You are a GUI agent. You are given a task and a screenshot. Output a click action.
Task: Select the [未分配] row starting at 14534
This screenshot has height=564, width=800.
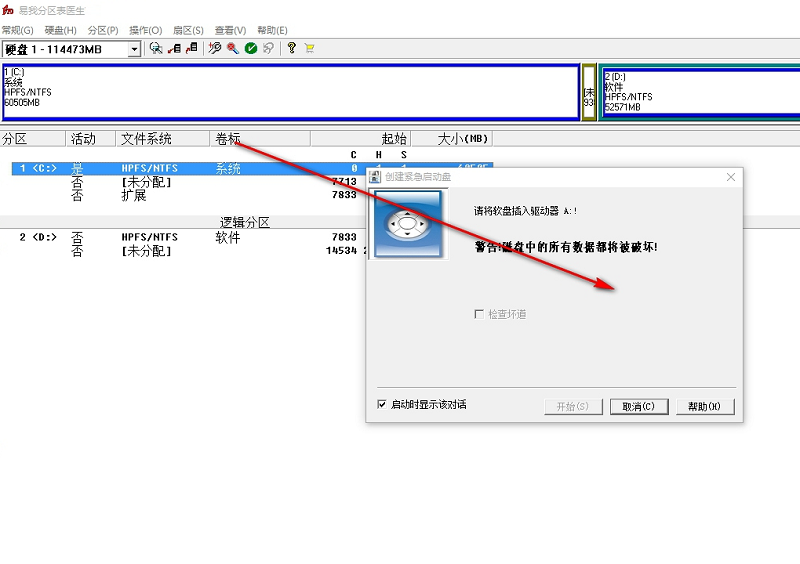[x=189, y=251]
